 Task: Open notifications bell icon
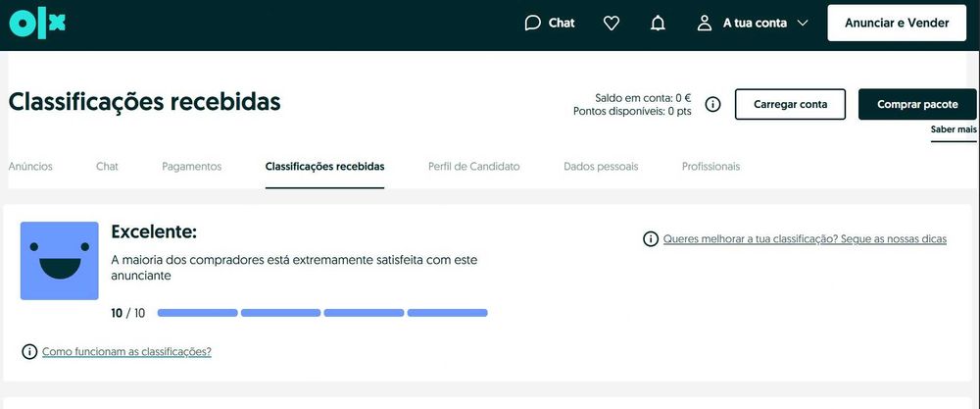[x=658, y=23]
